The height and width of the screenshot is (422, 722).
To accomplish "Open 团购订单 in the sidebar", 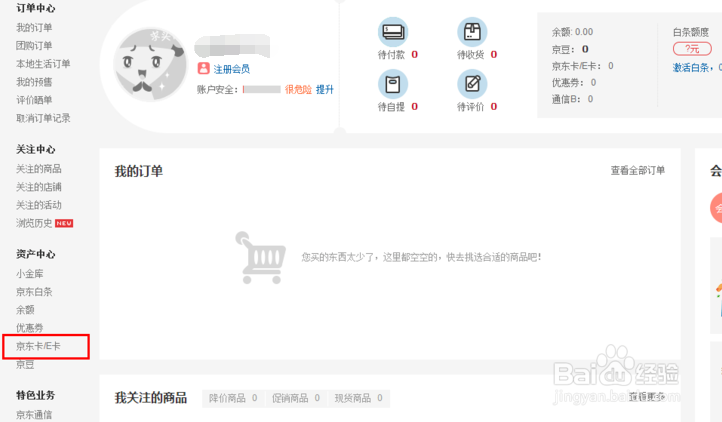I will tap(34, 46).
